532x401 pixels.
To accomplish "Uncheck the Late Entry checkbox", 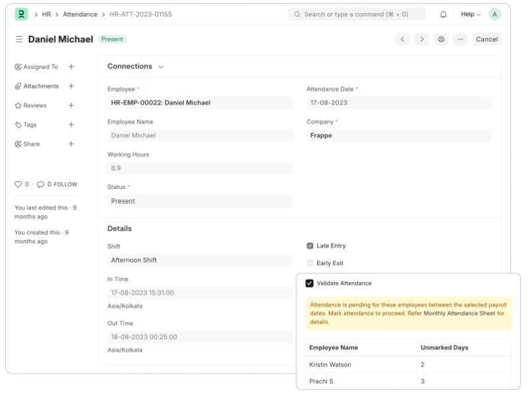I will tap(310, 246).
